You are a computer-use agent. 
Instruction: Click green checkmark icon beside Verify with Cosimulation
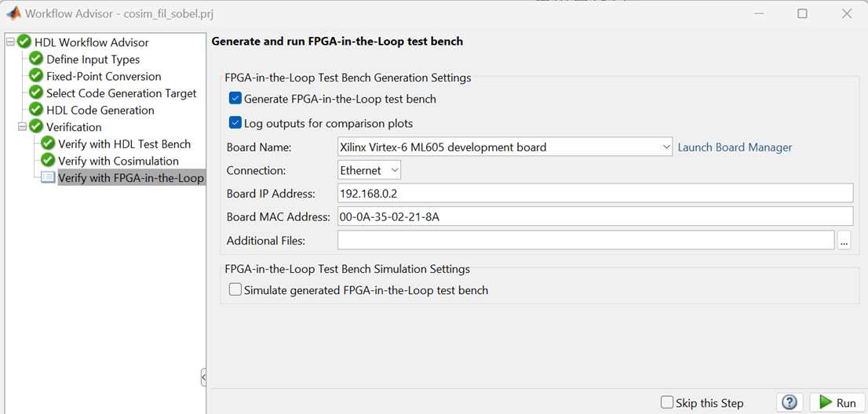(48, 161)
